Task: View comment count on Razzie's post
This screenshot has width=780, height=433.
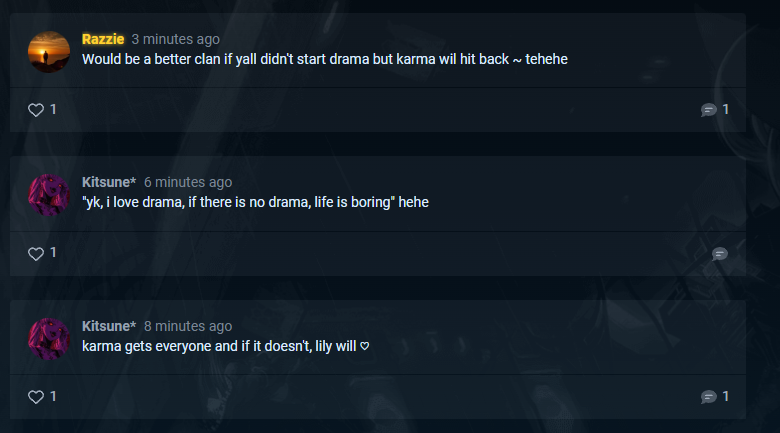Action: (726, 109)
